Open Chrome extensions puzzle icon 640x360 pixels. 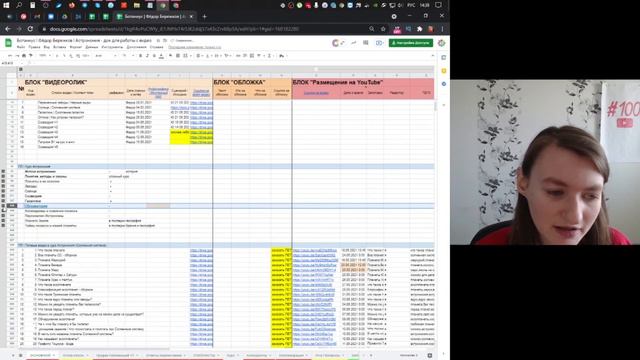pyautogui.click(x=419, y=29)
